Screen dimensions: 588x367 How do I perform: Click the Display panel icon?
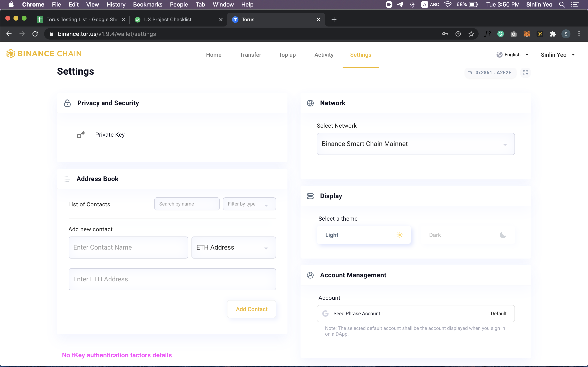[310, 196]
